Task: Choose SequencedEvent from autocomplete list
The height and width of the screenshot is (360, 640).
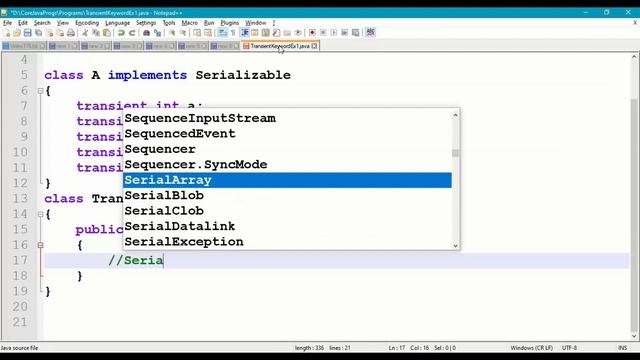Action: [287, 134]
